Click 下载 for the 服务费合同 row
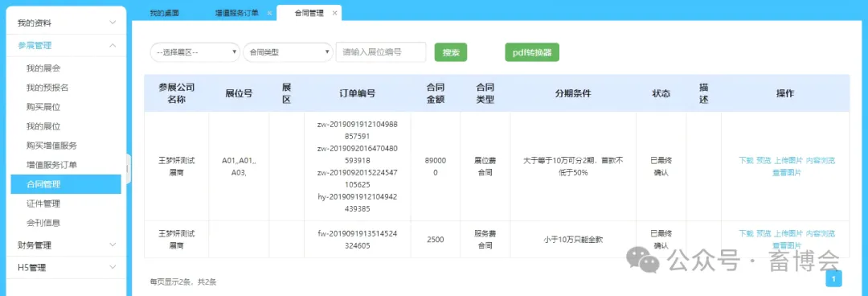The width and height of the screenshot is (868, 296). point(746,234)
